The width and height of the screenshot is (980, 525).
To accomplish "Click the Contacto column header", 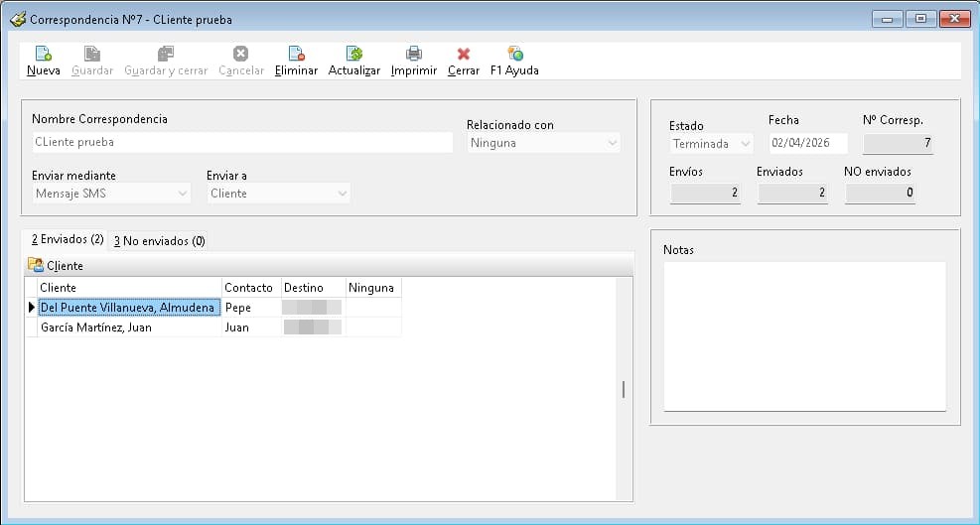I will (248, 288).
